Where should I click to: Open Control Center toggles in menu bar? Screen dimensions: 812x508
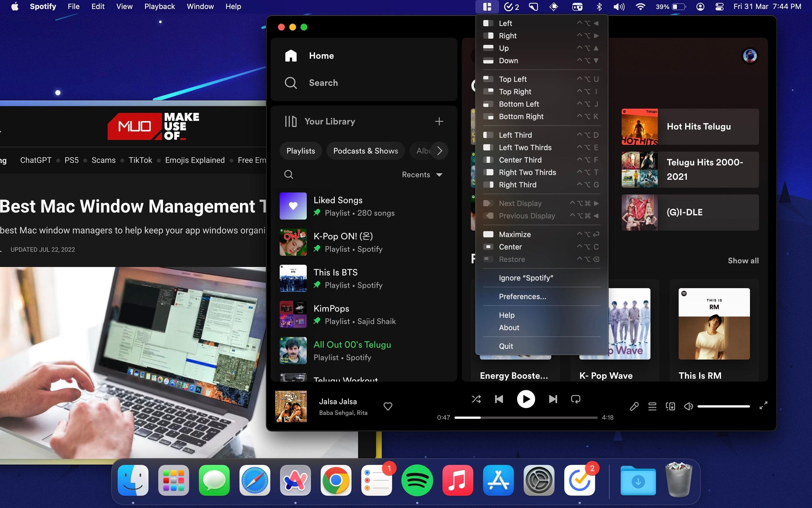click(720, 7)
